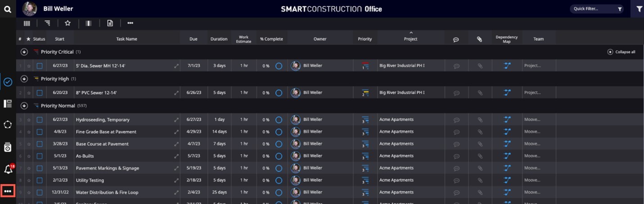Image resolution: width=644 pixels, height=204 pixels.
Task: Check status box for As-Builts
Action: 40,156
